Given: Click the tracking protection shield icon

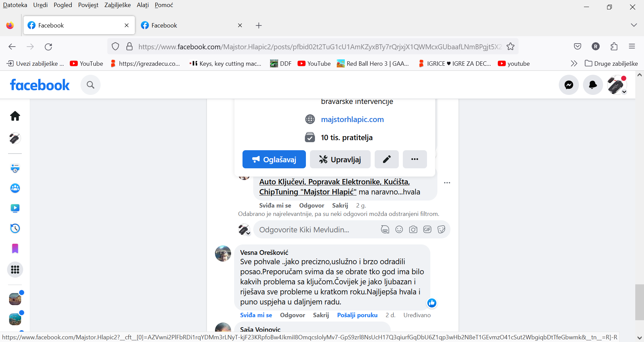Looking at the screenshot, I should tap(115, 47).
